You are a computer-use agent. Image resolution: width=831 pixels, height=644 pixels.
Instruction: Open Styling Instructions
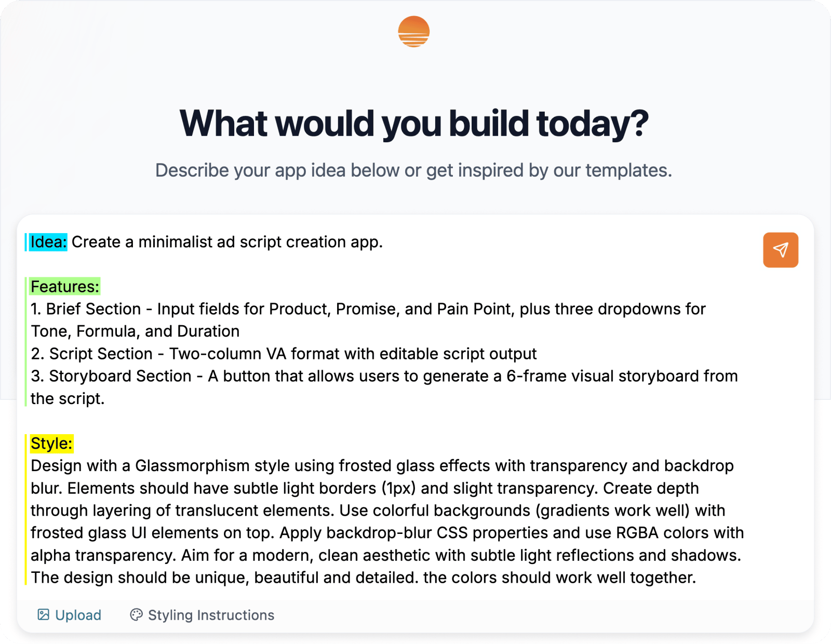[x=202, y=615]
